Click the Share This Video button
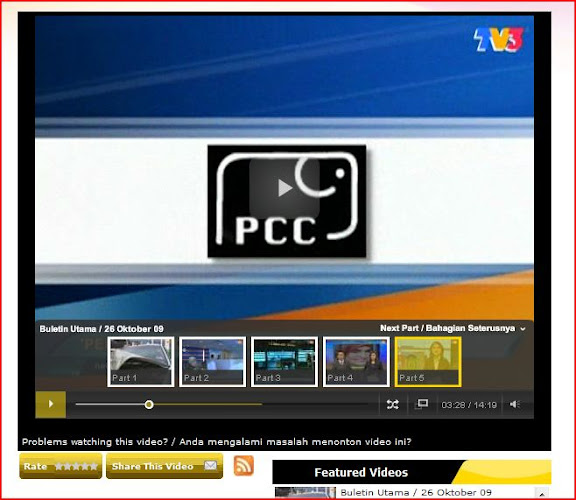This screenshot has width=576, height=500. click(164, 466)
